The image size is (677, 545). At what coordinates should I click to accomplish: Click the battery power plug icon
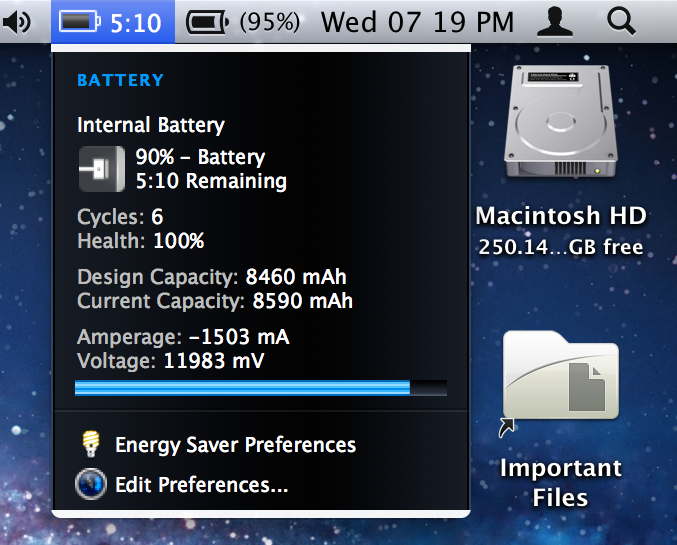[x=102, y=169]
